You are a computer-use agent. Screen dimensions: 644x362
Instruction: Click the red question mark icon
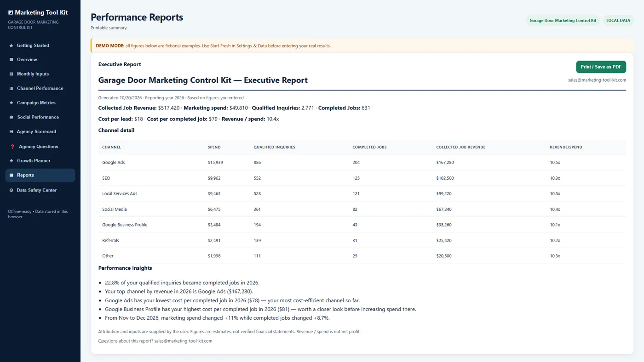click(12, 147)
